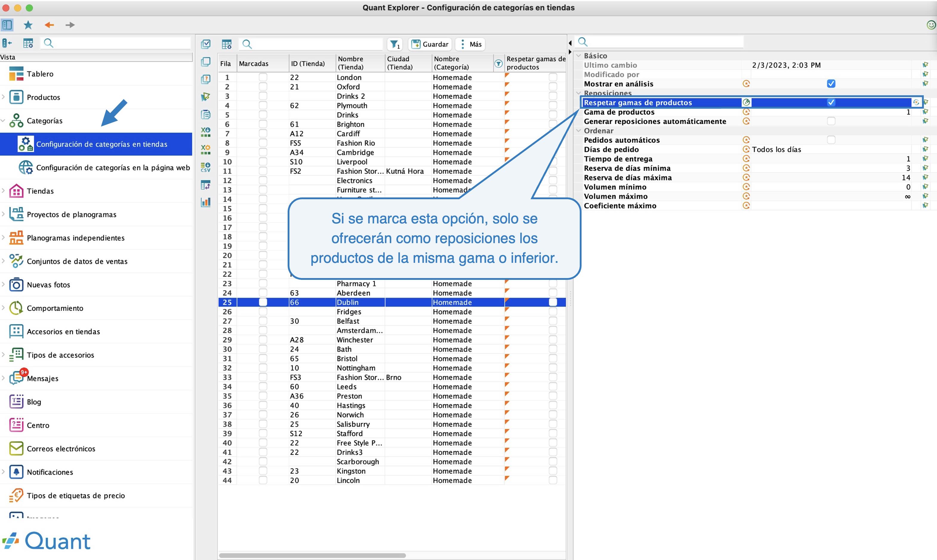Collapse the Categorías tree node
This screenshot has height=560, width=937.
click(3, 121)
